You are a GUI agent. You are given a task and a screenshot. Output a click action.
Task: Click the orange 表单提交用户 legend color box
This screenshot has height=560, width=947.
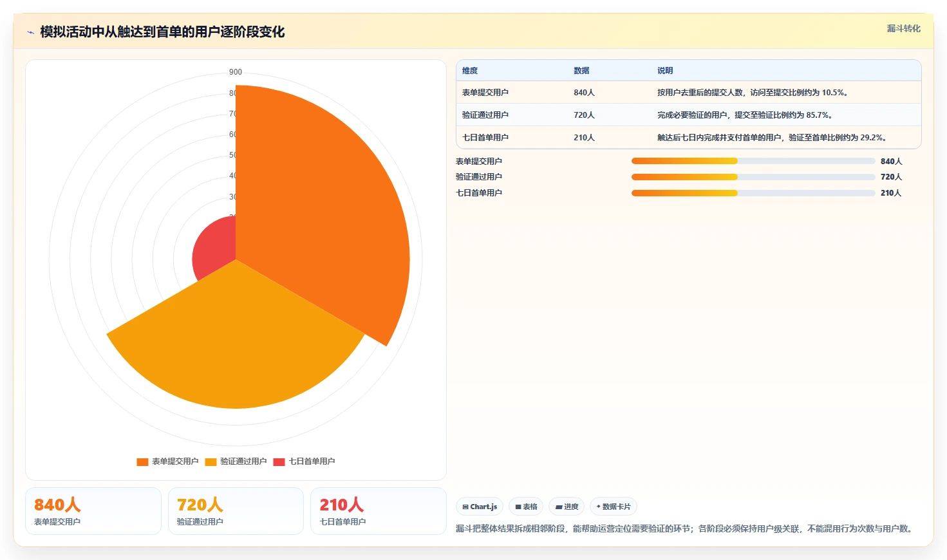coord(142,462)
